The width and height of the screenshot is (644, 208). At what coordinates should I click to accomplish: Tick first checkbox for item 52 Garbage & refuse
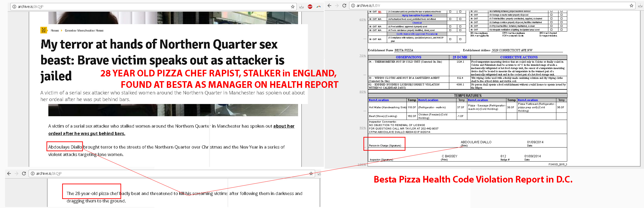pos(551,22)
